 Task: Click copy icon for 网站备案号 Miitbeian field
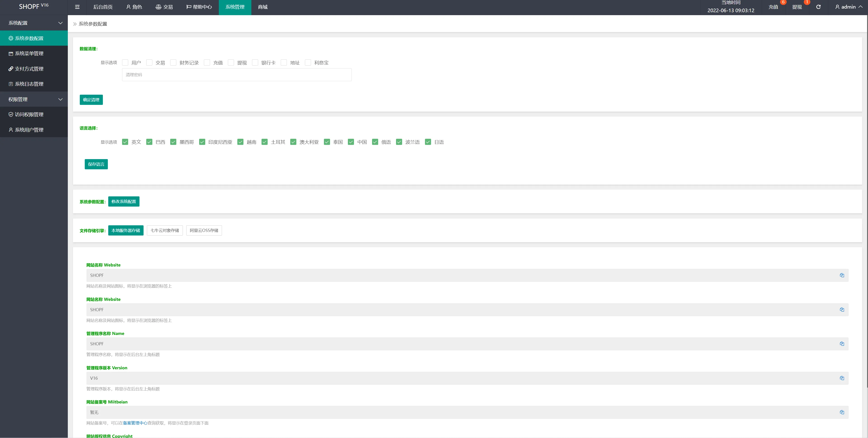tap(842, 412)
